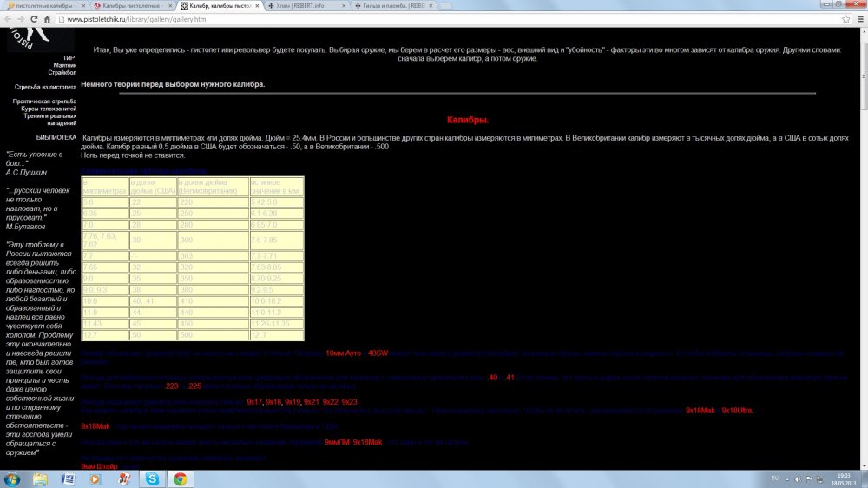Click the red '9ммПМ' text

click(337, 442)
